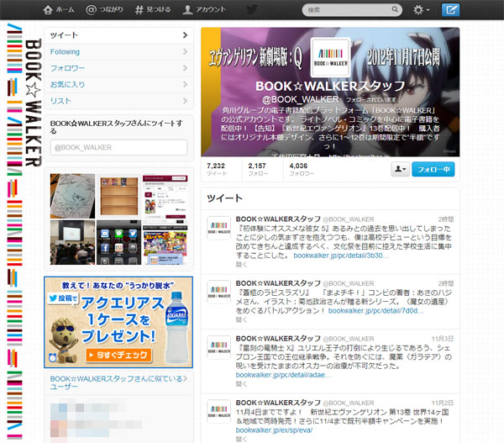Select フォロワー in the left sidebar
Image resolution: width=504 pixels, height=443 pixels.
pos(67,67)
